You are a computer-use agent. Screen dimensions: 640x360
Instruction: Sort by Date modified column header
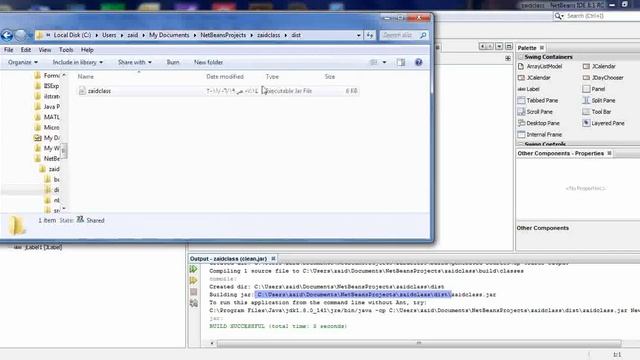[225, 77]
